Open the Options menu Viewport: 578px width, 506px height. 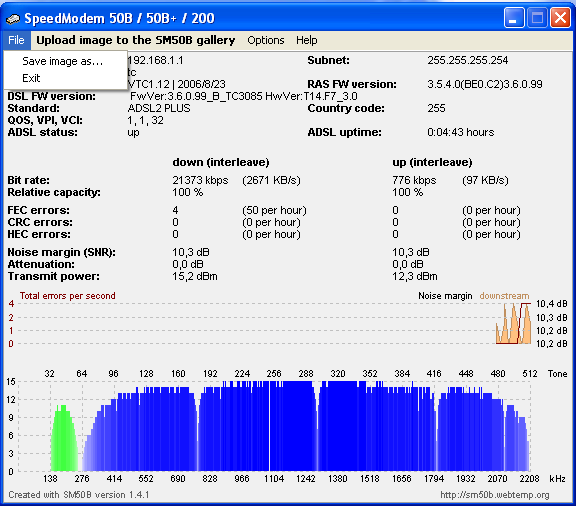click(266, 40)
